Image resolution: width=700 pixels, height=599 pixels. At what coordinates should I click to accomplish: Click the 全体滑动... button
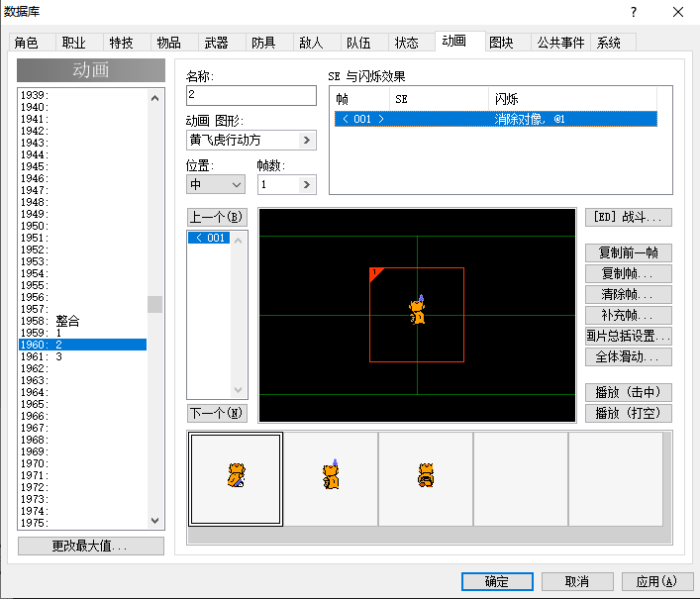pyautogui.click(x=628, y=357)
